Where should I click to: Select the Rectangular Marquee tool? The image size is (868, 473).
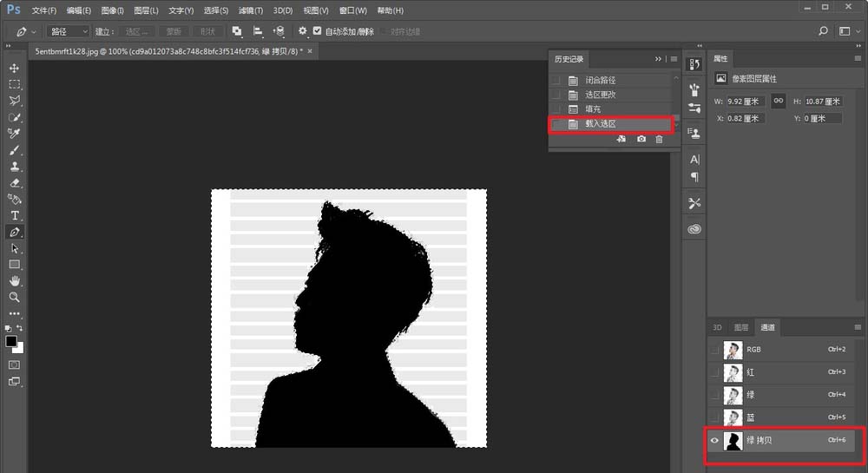click(x=14, y=85)
